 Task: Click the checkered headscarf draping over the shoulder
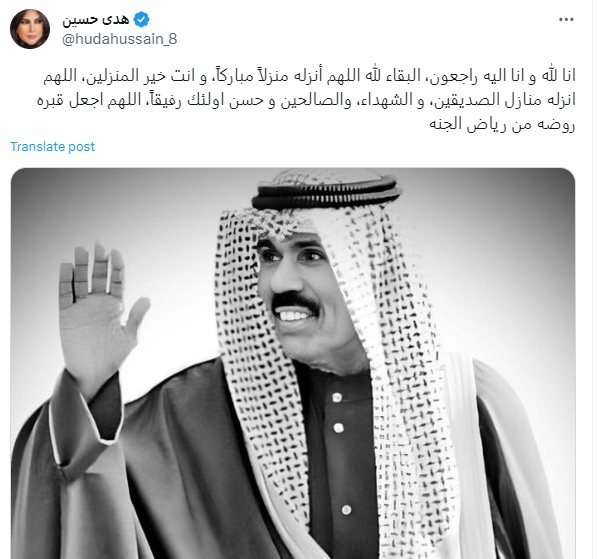[x=413, y=420]
